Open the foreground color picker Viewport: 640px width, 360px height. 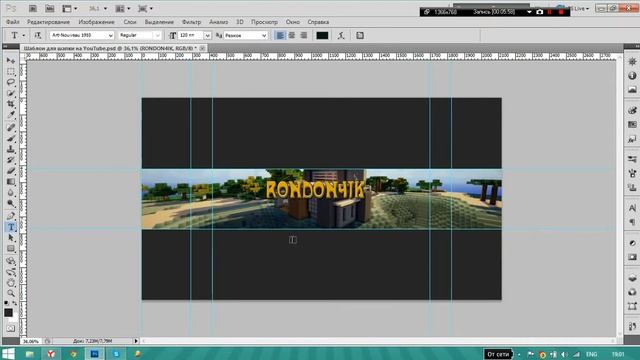coord(8,313)
